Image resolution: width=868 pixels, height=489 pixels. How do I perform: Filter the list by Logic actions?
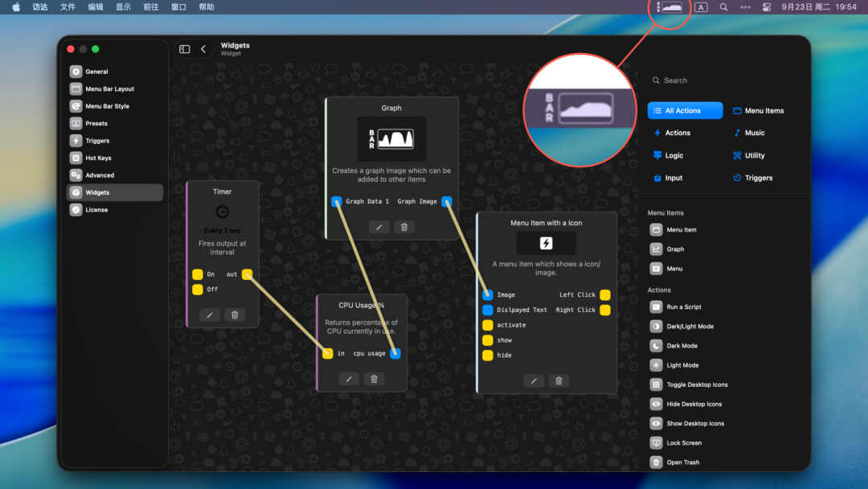(668, 155)
